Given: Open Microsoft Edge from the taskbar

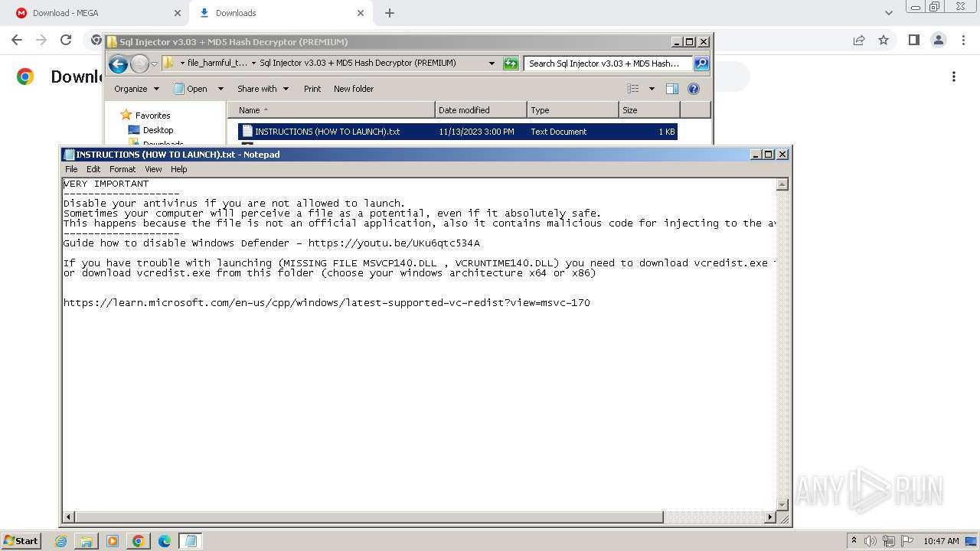Looking at the screenshot, I should [x=165, y=541].
